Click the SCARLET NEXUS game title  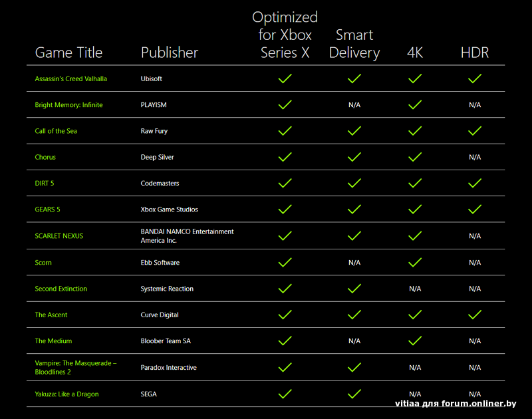coord(59,236)
